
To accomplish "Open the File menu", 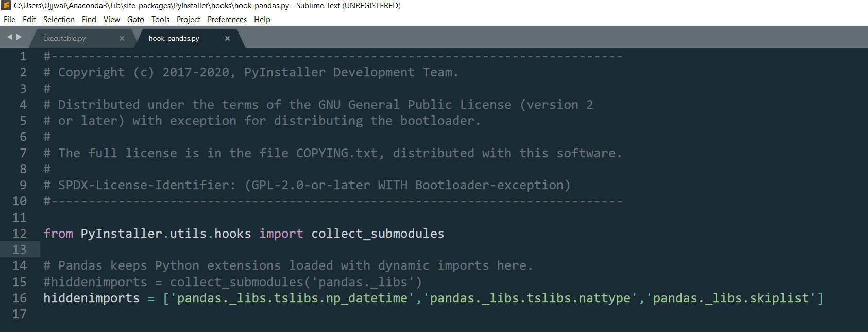I will click(x=9, y=20).
